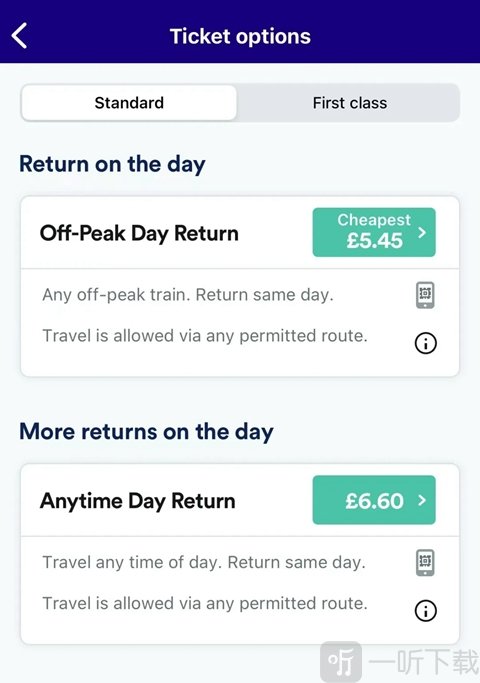Image resolution: width=480 pixels, height=683 pixels.
Task: Select the £6.60 fare button
Action: pos(374,500)
